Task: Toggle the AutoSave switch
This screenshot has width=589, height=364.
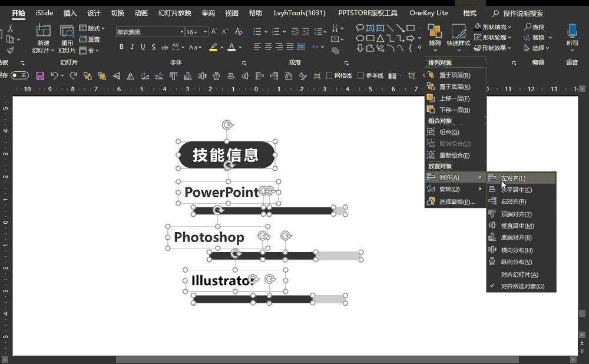Action: click(x=19, y=75)
